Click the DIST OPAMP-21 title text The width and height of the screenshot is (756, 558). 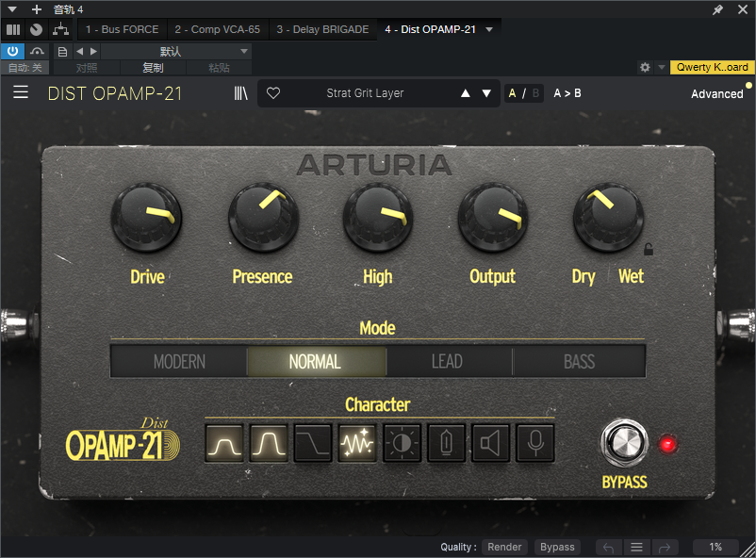point(115,93)
